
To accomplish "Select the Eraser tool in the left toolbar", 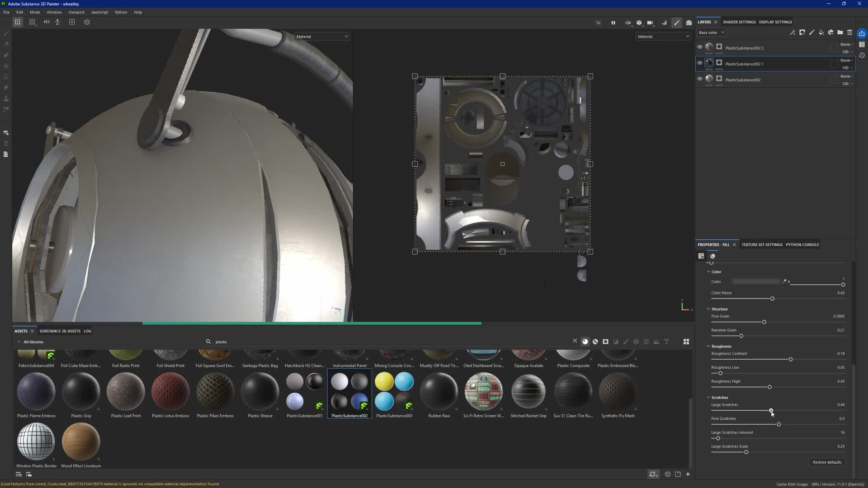I will click(x=6, y=44).
